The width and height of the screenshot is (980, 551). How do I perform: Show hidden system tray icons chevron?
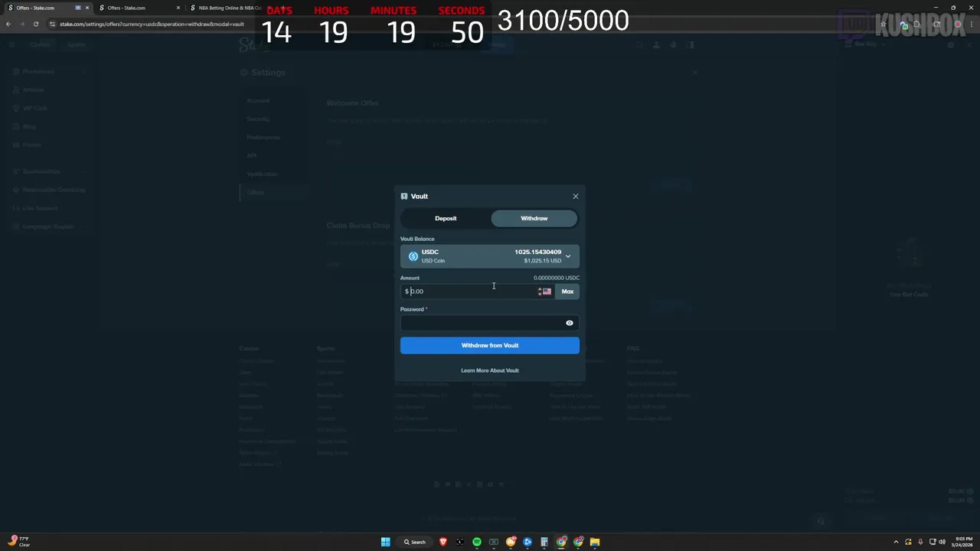coord(896,542)
